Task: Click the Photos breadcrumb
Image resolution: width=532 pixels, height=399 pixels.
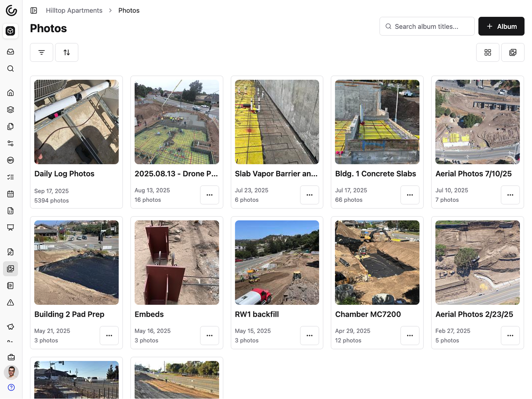Action: (x=129, y=10)
